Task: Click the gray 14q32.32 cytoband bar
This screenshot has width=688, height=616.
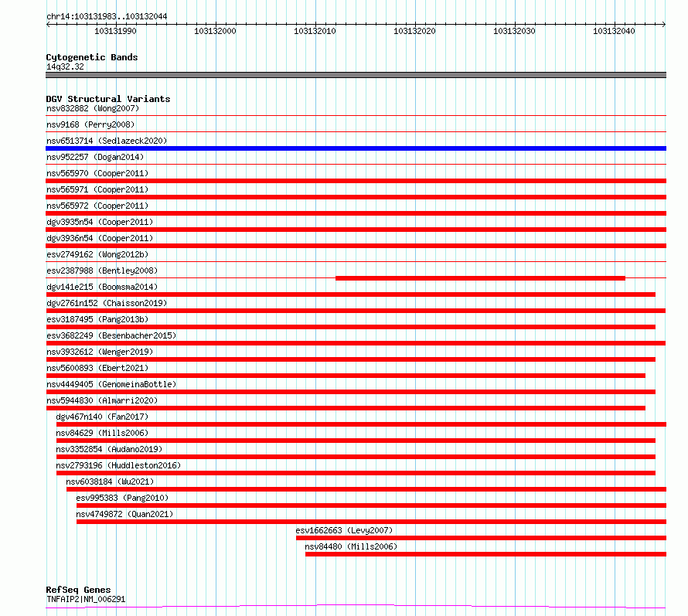Action: (356, 75)
